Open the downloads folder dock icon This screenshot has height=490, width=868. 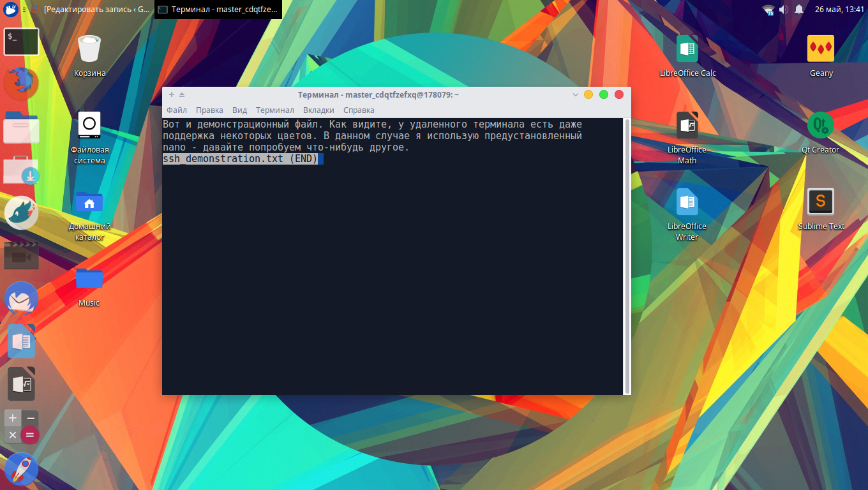[x=21, y=170]
